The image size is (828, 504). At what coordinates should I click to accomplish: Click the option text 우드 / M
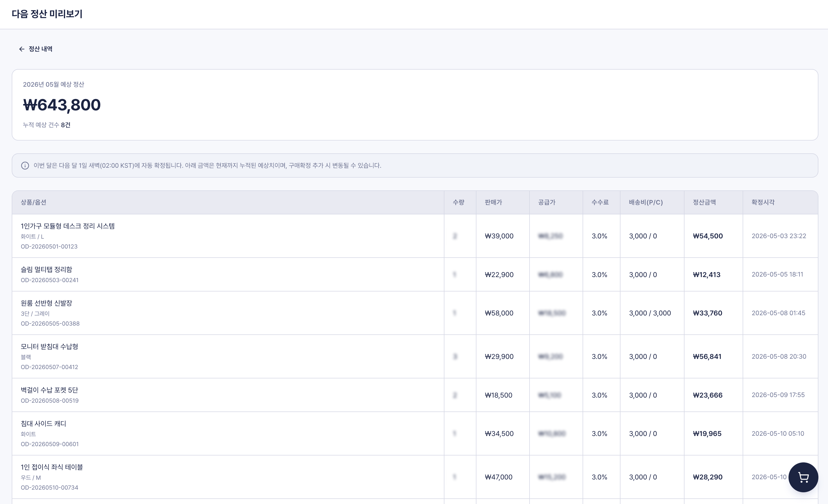[x=31, y=478]
